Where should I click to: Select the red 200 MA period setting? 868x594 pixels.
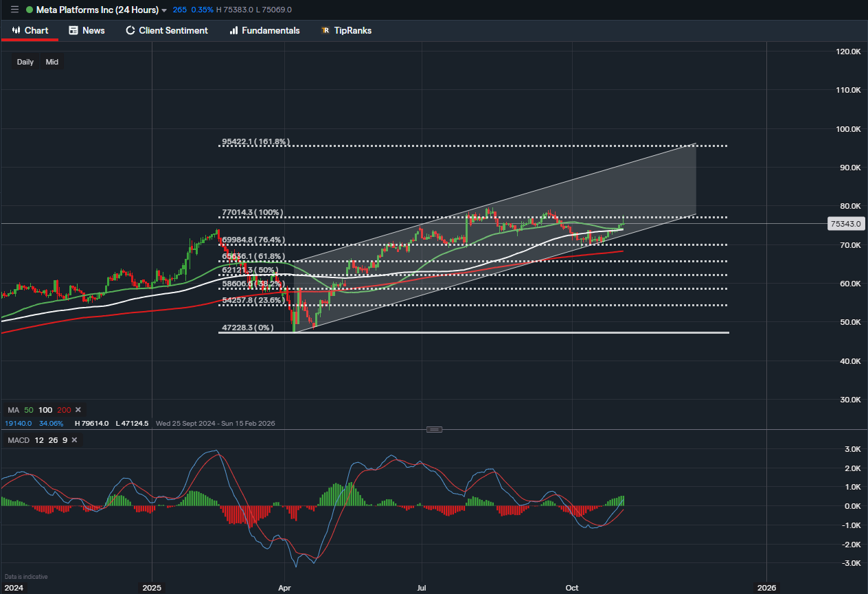[64, 409]
